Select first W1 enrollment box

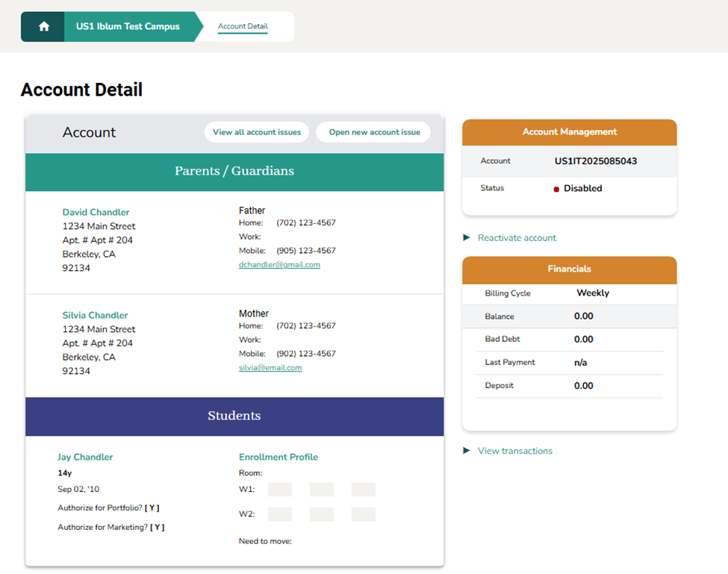pyautogui.click(x=279, y=490)
